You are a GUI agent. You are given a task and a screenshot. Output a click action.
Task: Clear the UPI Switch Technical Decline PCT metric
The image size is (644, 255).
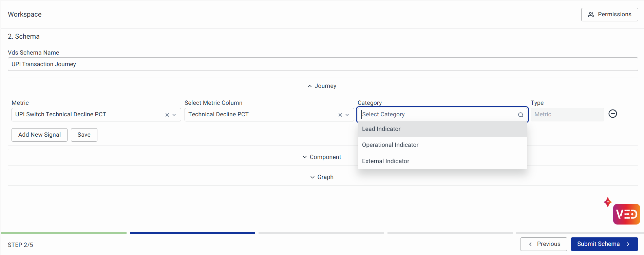[x=167, y=115]
